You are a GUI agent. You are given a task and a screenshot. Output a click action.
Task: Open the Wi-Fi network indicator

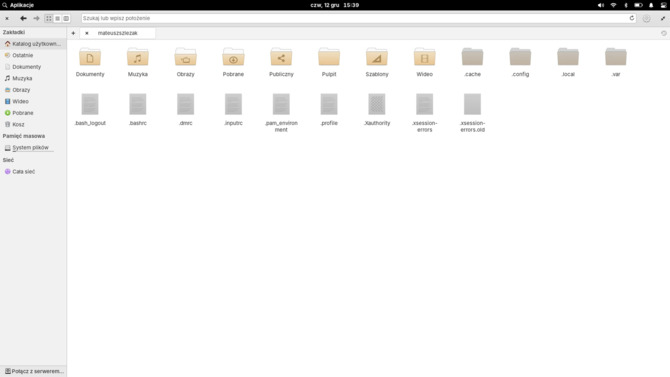(x=614, y=5)
